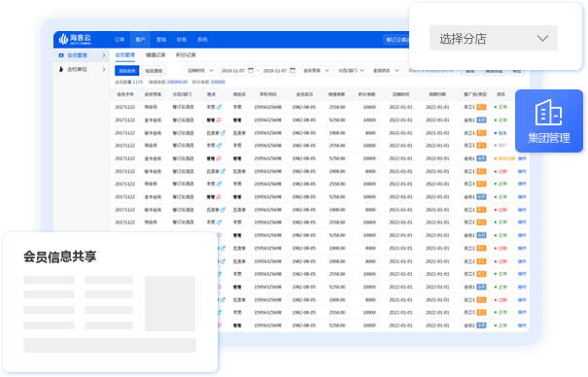The width and height of the screenshot is (588, 377).
Task: Expand the 会员管理 sidebar chevron
Action: 104,55
